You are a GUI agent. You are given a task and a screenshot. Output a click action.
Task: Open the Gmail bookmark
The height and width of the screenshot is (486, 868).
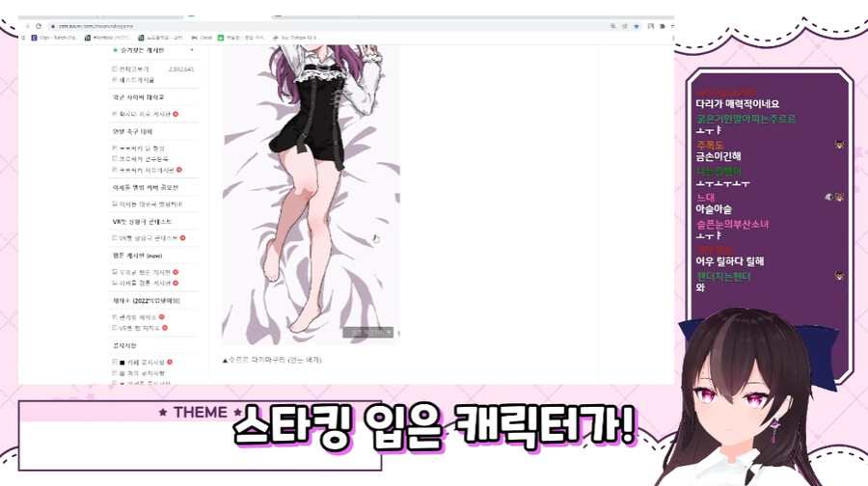click(204, 38)
